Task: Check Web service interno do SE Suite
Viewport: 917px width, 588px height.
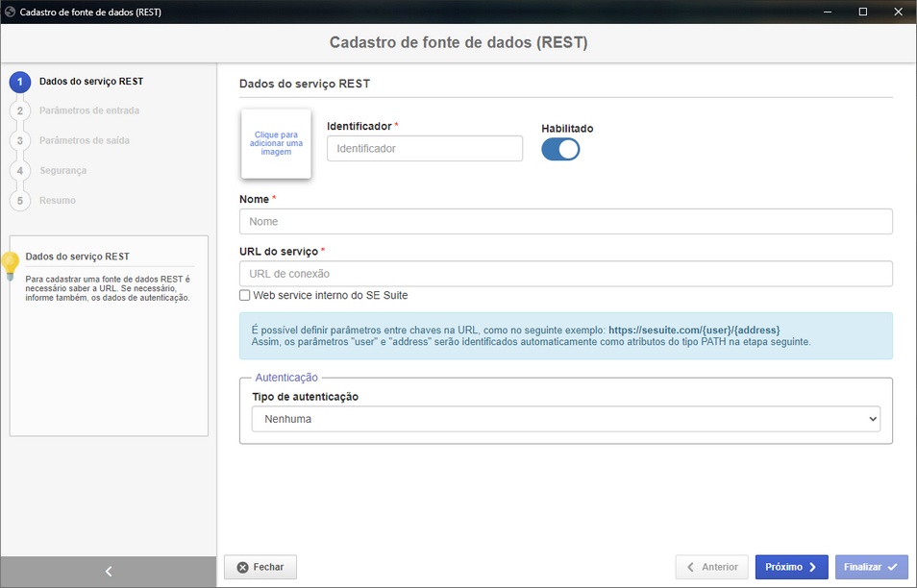Action: (x=245, y=295)
